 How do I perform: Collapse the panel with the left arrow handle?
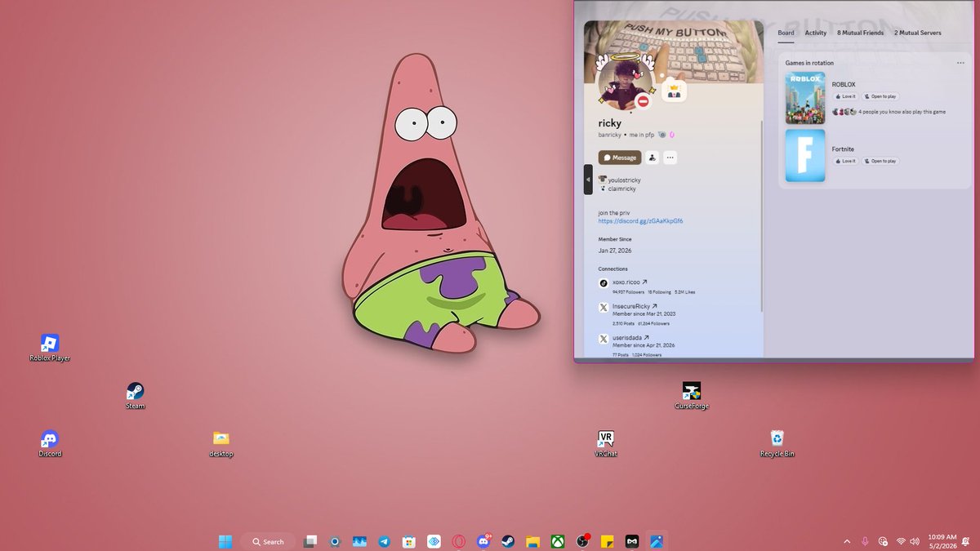(588, 180)
